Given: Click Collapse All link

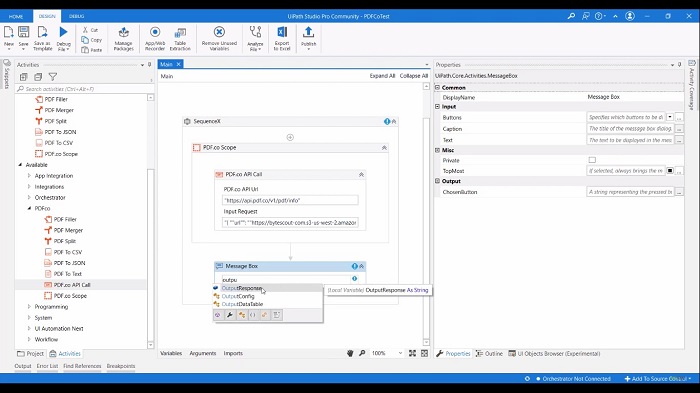Looking at the screenshot, I should (413, 76).
